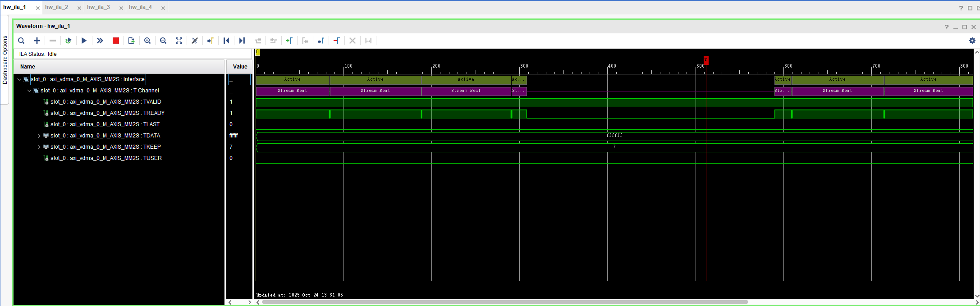The width and height of the screenshot is (980, 306).
Task: Click the crossed-out pointer toolbar icon
Action: click(x=195, y=41)
